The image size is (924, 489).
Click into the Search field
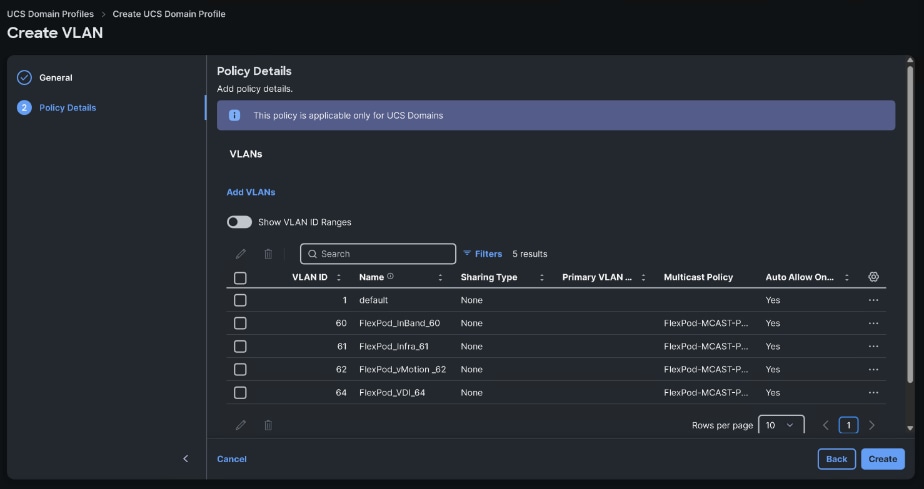coord(378,254)
